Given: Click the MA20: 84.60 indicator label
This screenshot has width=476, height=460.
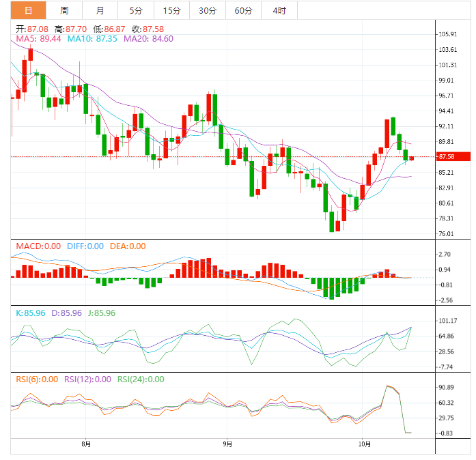Looking at the screenshot, I should [x=148, y=39].
